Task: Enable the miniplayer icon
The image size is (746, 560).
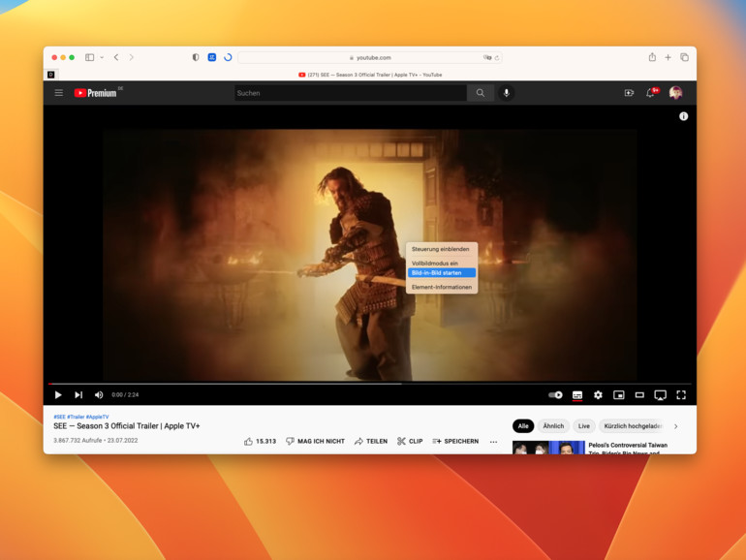Action: (x=618, y=395)
